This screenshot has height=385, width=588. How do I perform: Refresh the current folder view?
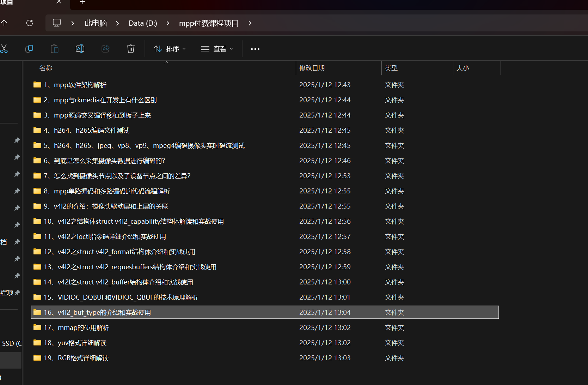click(30, 23)
